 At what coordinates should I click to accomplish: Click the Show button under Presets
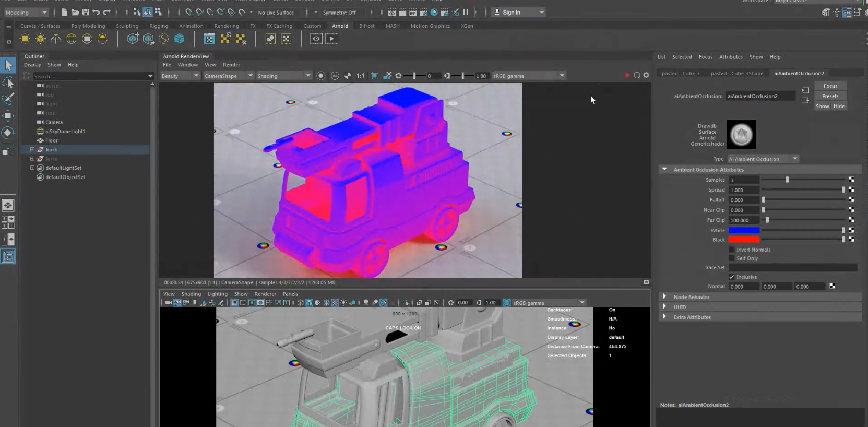tap(822, 106)
